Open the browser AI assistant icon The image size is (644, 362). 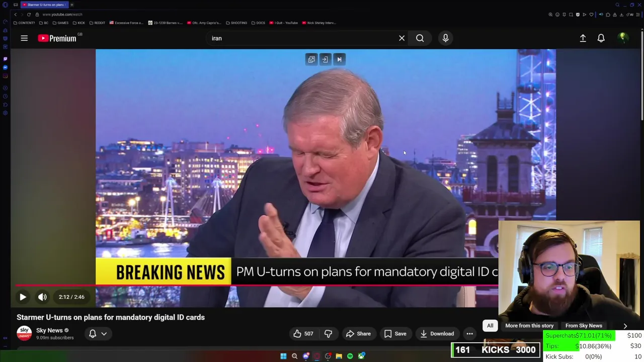pyautogui.click(x=629, y=15)
